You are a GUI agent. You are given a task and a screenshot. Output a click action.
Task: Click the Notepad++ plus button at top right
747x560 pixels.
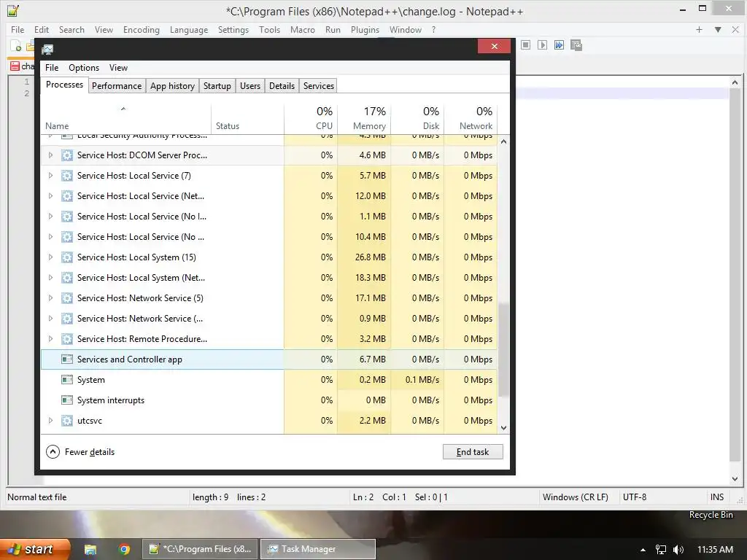699,29
